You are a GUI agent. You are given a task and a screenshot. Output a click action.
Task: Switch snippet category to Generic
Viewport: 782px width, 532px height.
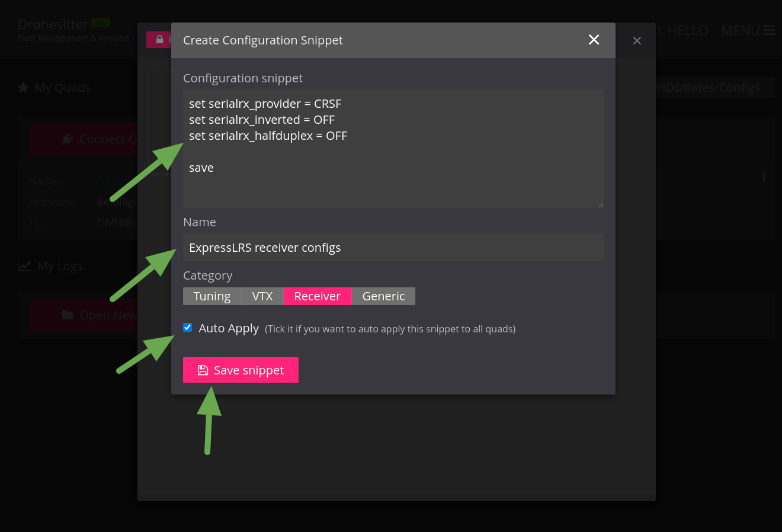click(383, 296)
